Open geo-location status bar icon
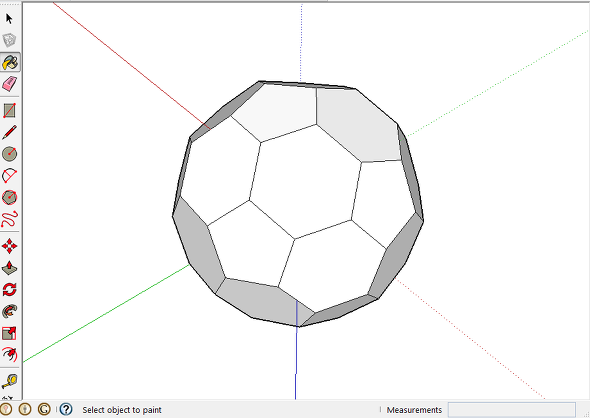The image size is (590, 418). (5, 409)
